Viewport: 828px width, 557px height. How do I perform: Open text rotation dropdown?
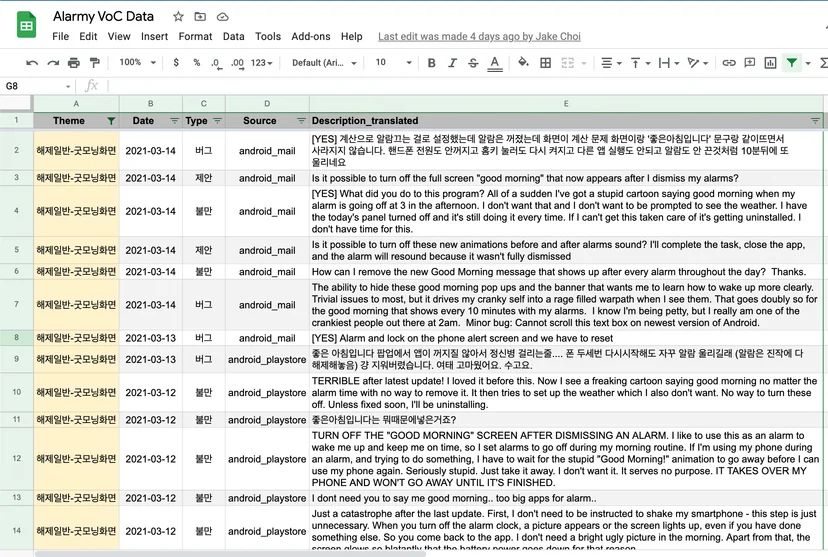[698, 63]
